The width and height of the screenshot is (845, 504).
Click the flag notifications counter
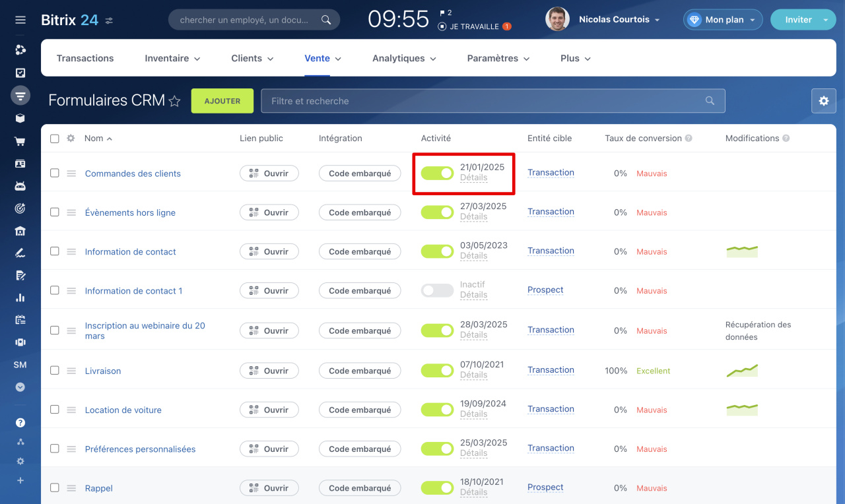tap(446, 13)
